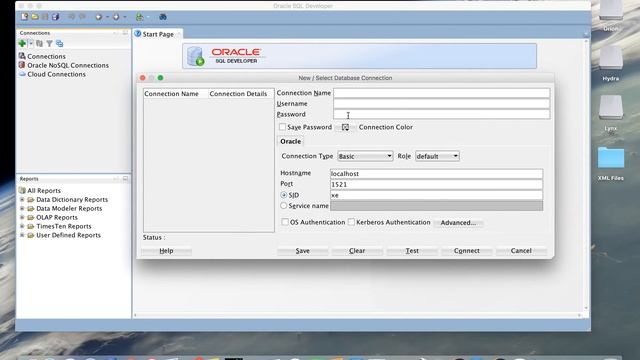
Task: Click the Redo arrow in the toolbar
Action: [82, 17]
